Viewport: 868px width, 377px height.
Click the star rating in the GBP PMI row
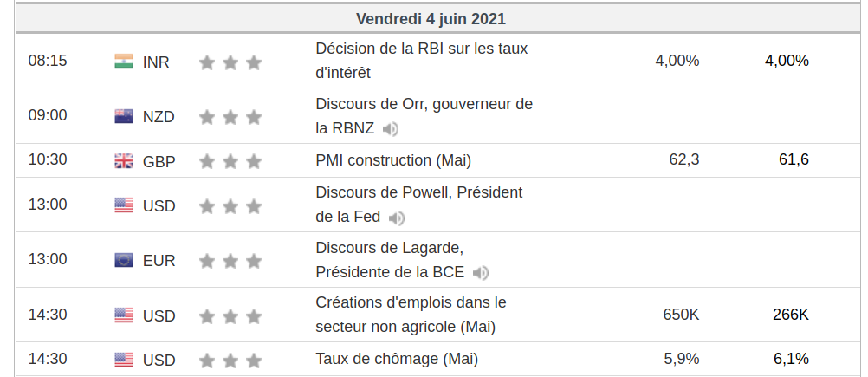[x=230, y=161]
